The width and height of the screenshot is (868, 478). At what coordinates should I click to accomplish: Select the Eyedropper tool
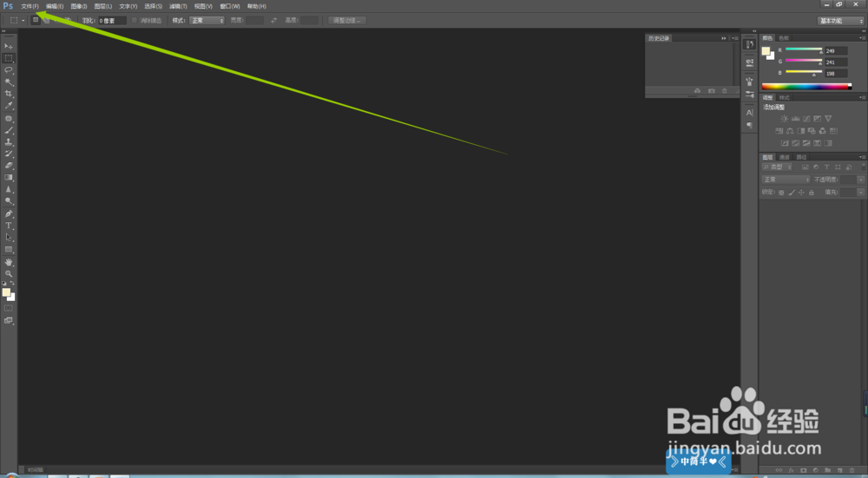9,106
